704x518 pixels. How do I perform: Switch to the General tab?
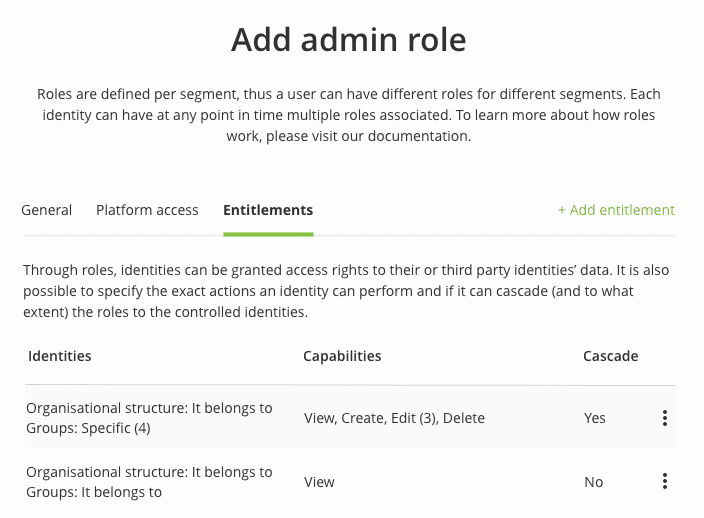47,210
